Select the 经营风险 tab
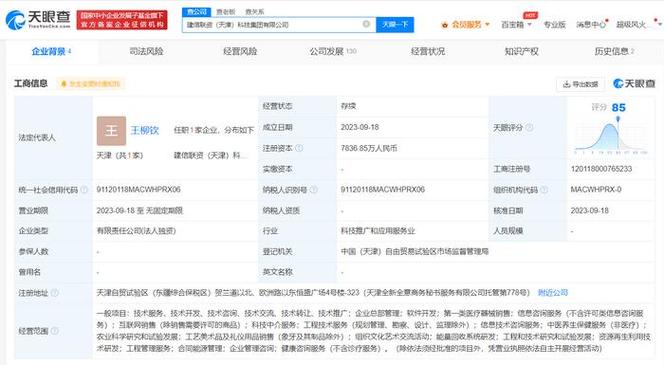Image resolution: width=664 pixels, height=365 pixels. (x=240, y=52)
